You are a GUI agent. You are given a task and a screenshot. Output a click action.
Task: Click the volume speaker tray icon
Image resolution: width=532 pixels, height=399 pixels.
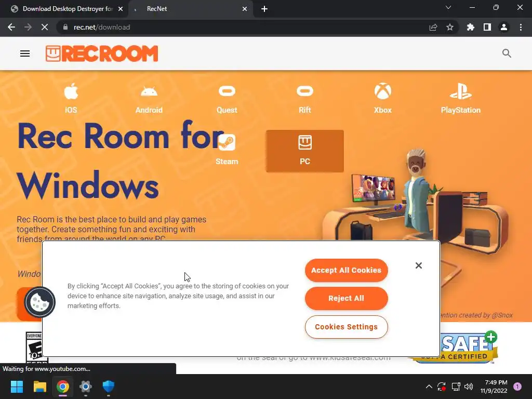point(469,387)
